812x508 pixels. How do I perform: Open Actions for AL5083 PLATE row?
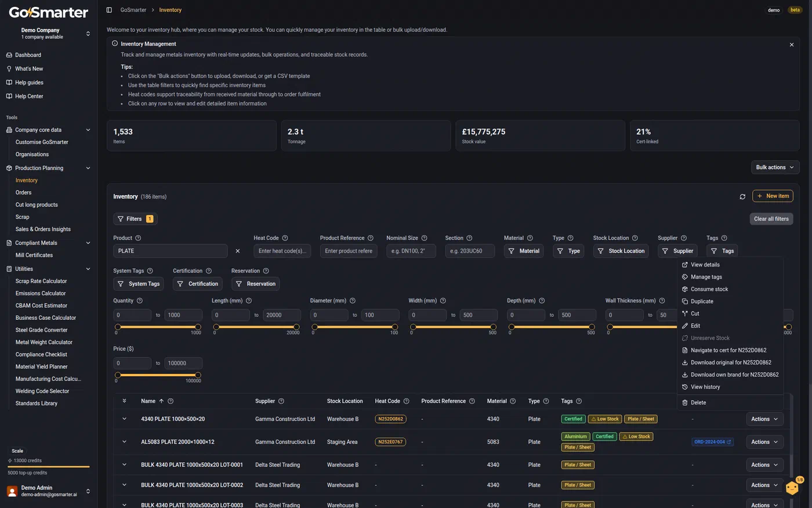click(x=764, y=442)
